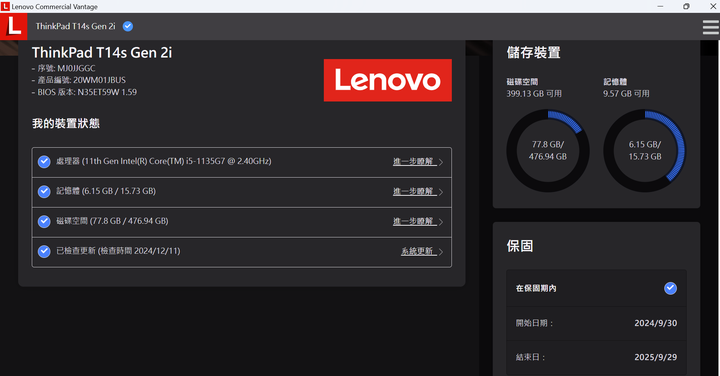Click the processor status checkmark icon
720x376 pixels.
[x=44, y=162]
